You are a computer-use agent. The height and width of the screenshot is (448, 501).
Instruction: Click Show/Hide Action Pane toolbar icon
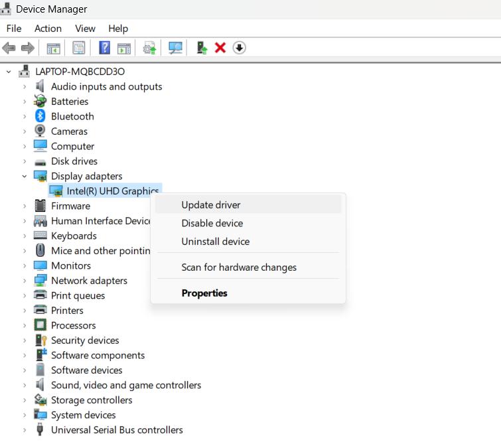pyautogui.click(x=124, y=48)
